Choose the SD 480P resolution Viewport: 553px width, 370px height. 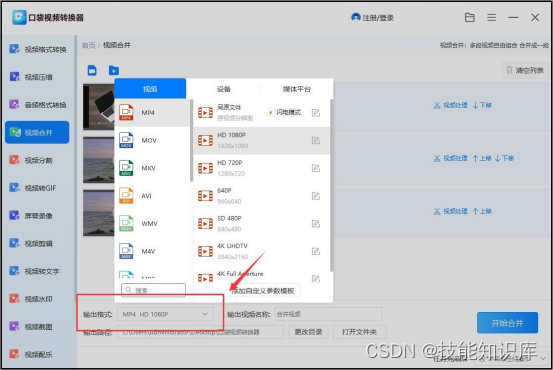(262, 224)
